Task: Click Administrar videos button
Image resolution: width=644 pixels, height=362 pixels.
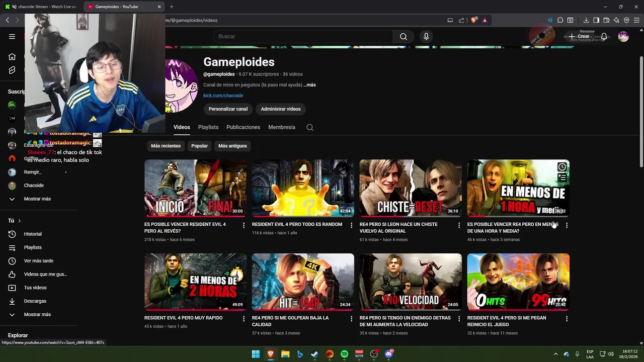Action: [x=281, y=109]
